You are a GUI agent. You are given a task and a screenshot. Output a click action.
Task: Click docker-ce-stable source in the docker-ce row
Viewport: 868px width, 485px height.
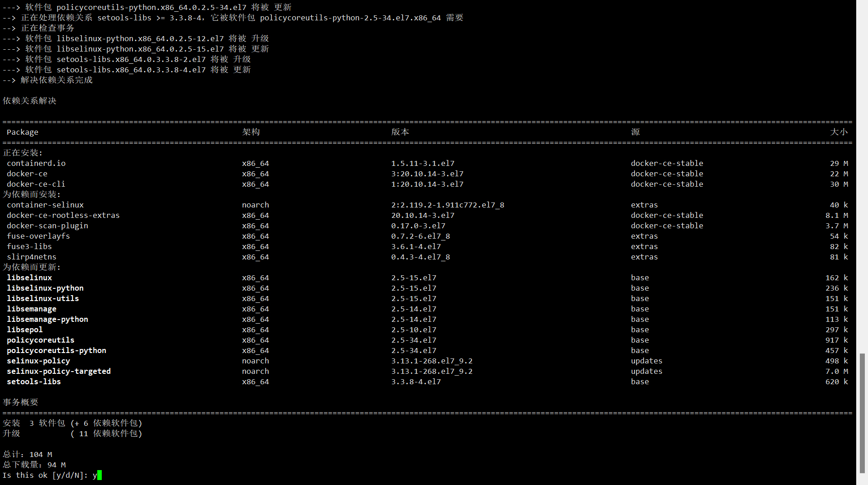pyautogui.click(x=667, y=174)
